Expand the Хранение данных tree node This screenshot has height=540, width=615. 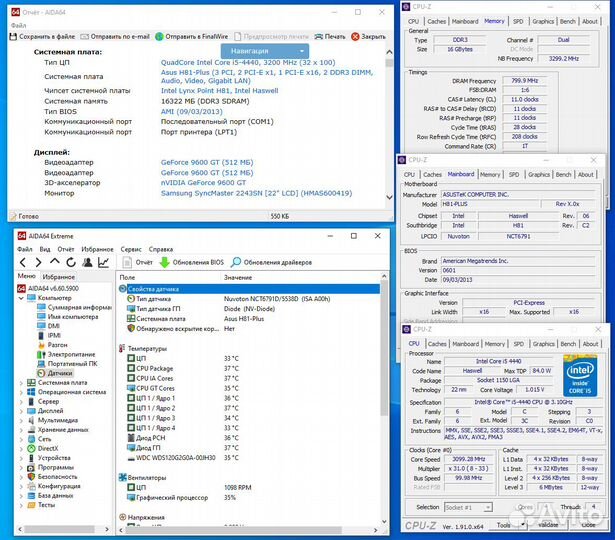21,430
